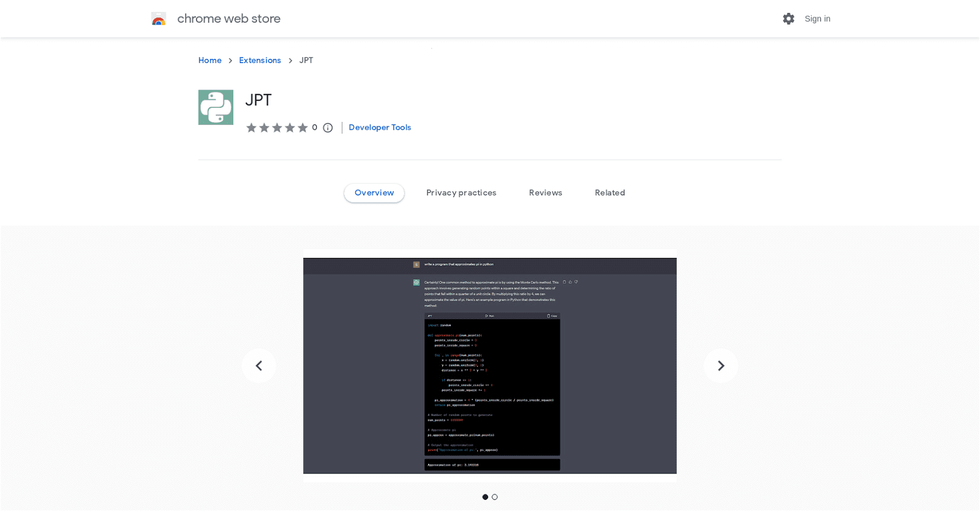Click Sign in at top right
This screenshot has width=980, height=511.
point(817,19)
